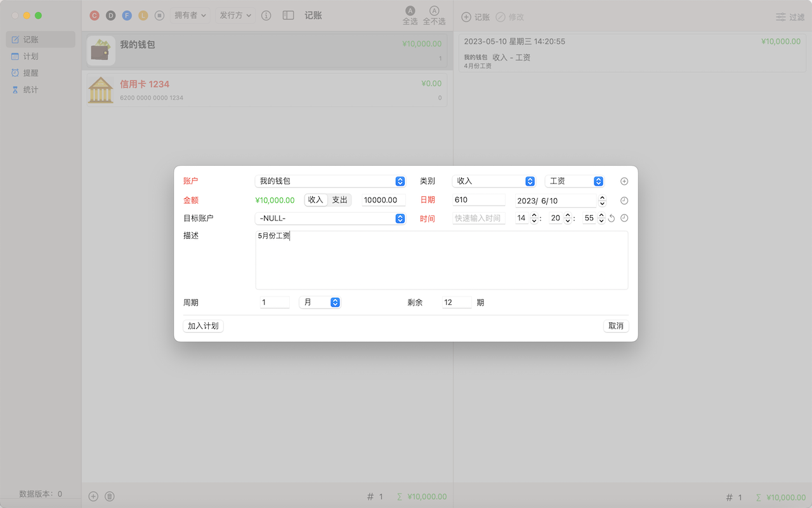The image size is (812, 508).
Task: Click the quick date field showing 610
Action: [x=479, y=200]
